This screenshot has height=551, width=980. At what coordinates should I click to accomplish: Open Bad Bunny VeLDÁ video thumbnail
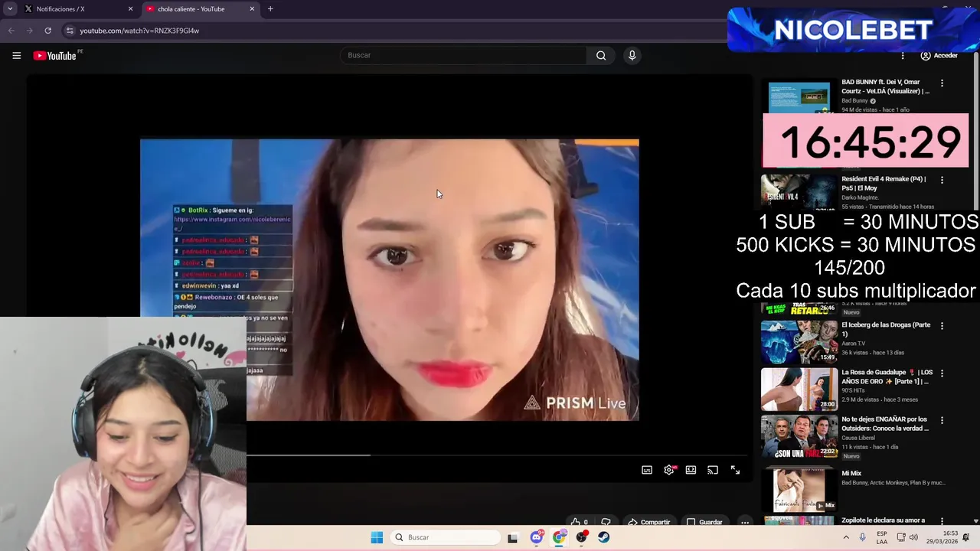point(799,96)
